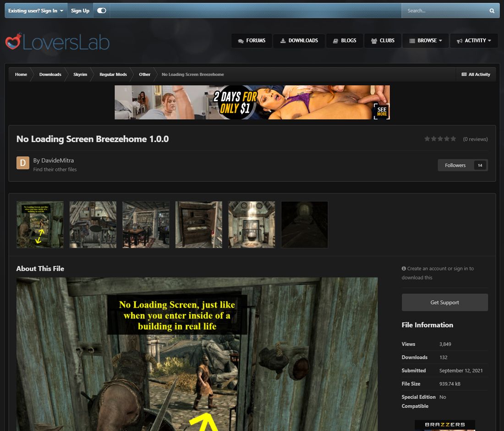This screenshot has width=504, height=431.
Task: Select the Skyrim breadcrumb link
Action: click(x=80, y=74)
